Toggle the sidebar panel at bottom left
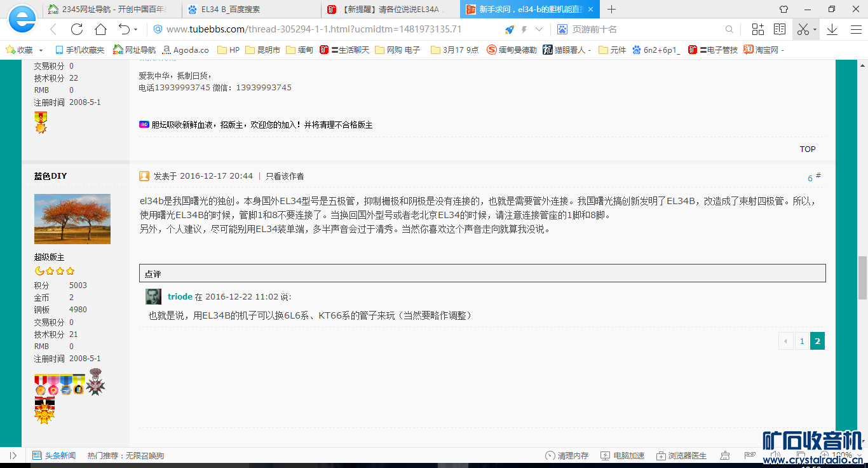Screen dimensions: 868x468 (13, 455)
